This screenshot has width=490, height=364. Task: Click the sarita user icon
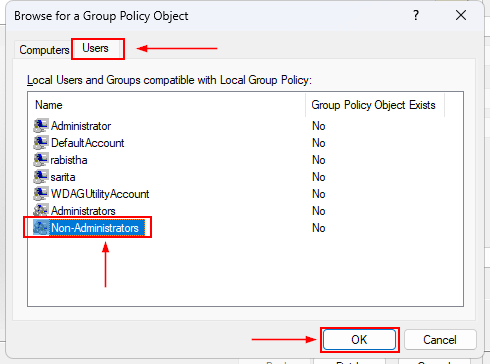(41, 177)
